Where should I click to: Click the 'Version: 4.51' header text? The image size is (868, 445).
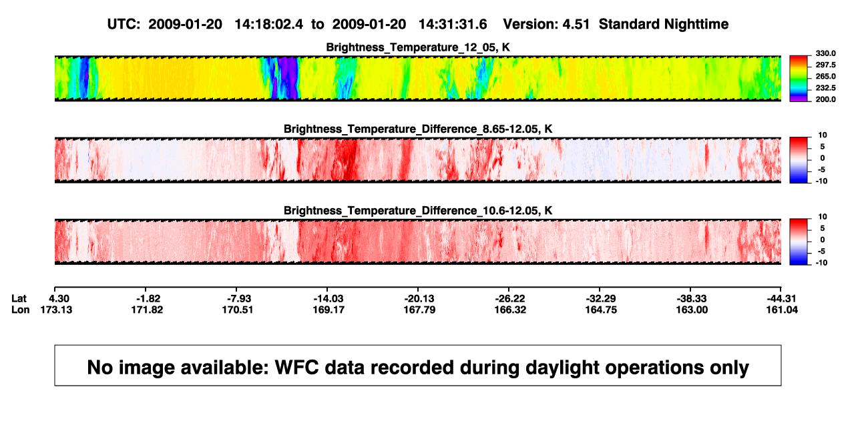tap(547, 25)
